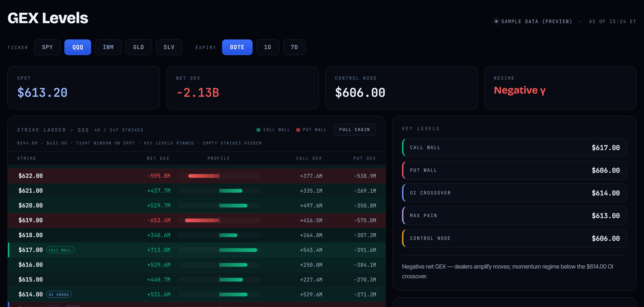Screen dimensions: 644x307
Task: Click the tight window range subtitle
Action: (x=139, y=143)
